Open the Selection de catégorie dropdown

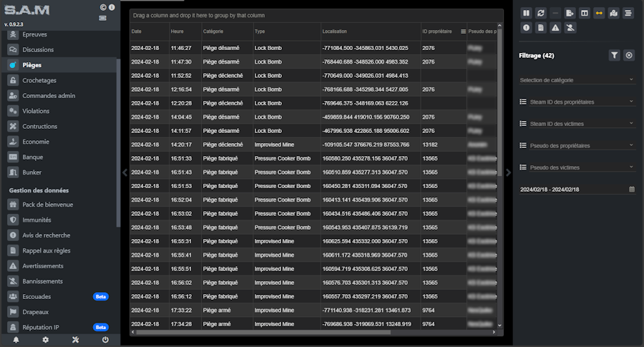coord(577,80)
